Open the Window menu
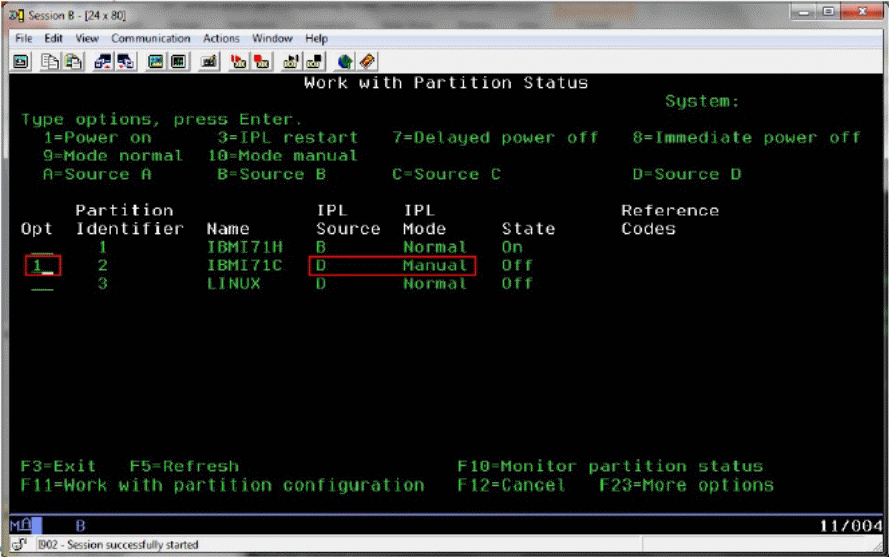This screenshot has height=557, width=889. [272, 38]
